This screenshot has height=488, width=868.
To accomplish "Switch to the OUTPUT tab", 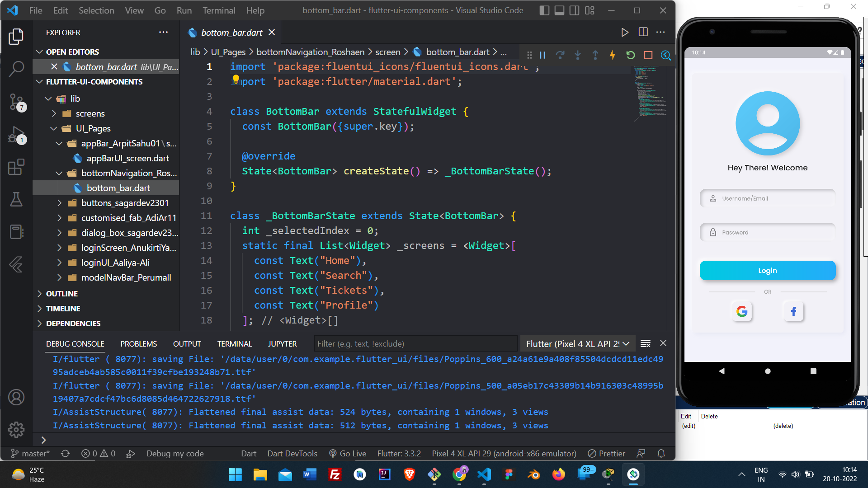I will click(187, 344).
